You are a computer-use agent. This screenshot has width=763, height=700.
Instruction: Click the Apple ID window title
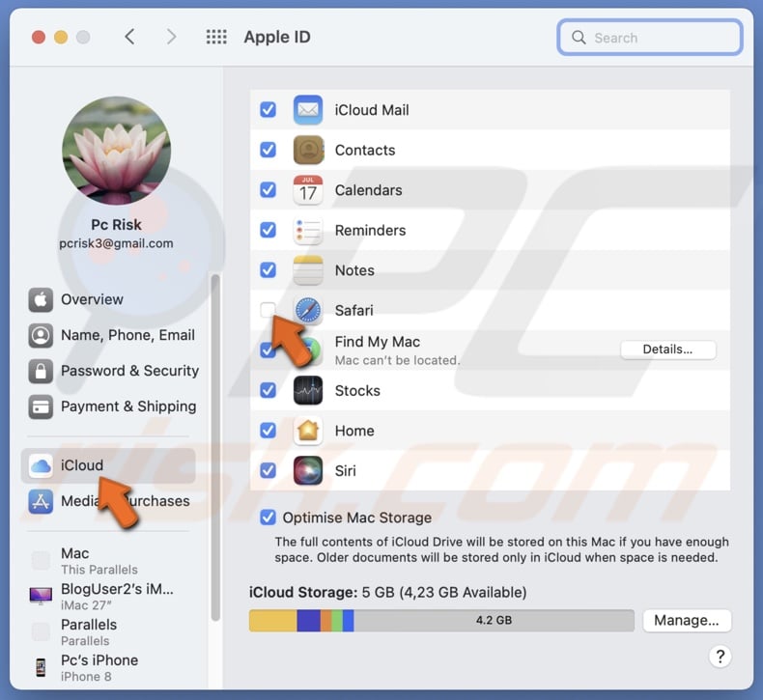(x=277, y=37)
